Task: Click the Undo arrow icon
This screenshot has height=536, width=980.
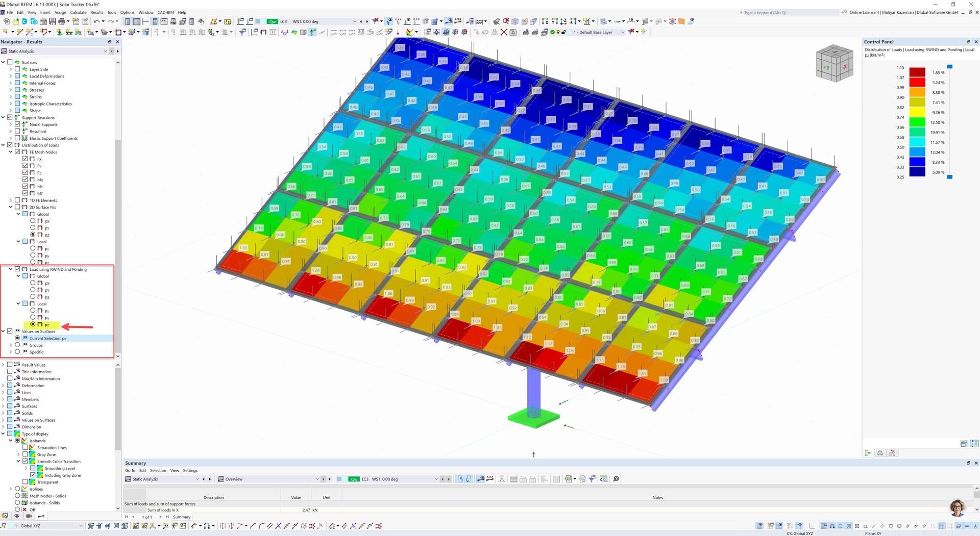Action: tap(96, 21)
